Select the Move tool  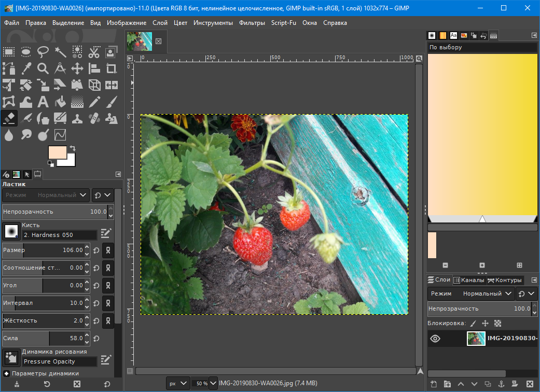[x=77, y=68]
